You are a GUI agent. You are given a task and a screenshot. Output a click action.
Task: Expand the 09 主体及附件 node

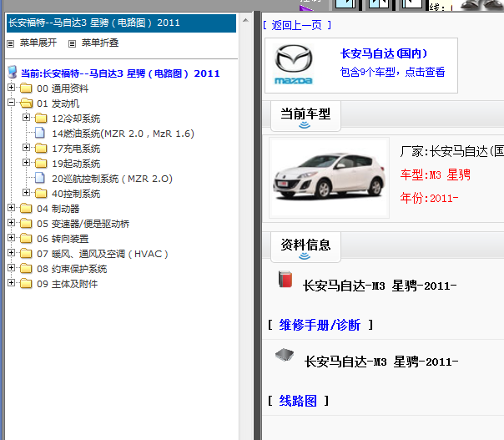click(x=11, y=283)
